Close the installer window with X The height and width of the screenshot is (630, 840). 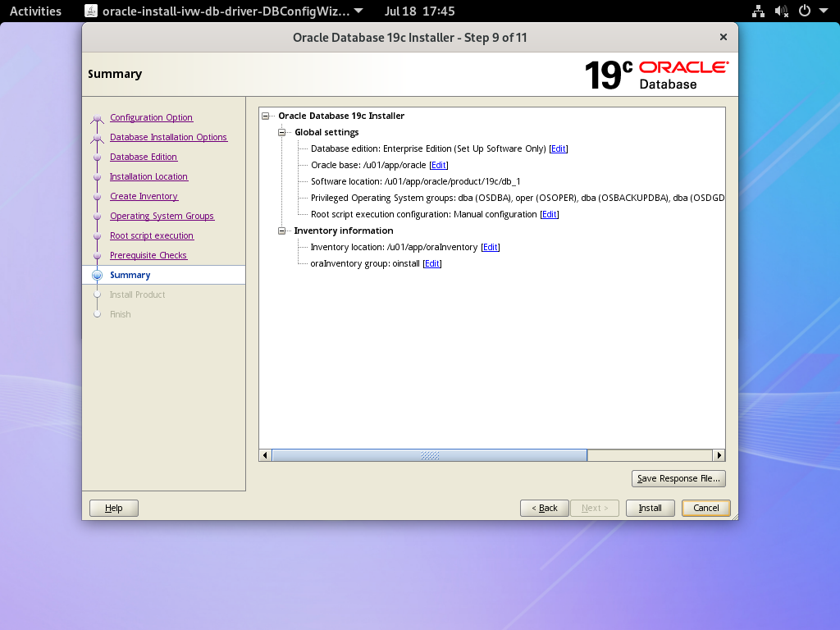point(724,37)
